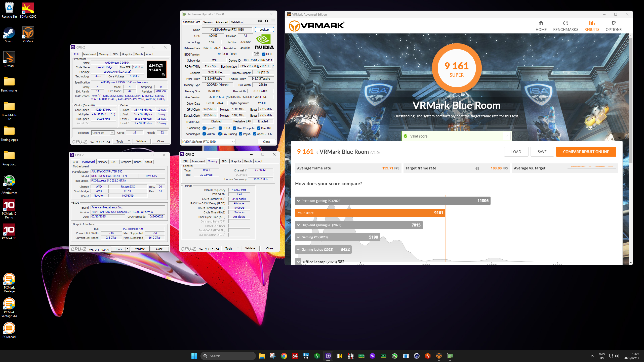Open Tools arrow in CPU-Z mainboard window
Viewport: 644px width, 362px height.
click(128, 249)
